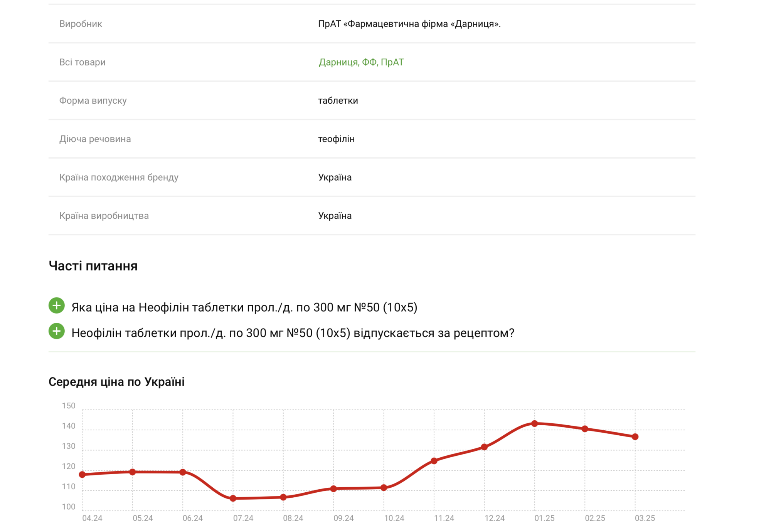This screenshot has width=771, height=532.
Task: Click the manufacturer value 'Фармацевтична фірма Дарниця'
Action: [409, 24]
